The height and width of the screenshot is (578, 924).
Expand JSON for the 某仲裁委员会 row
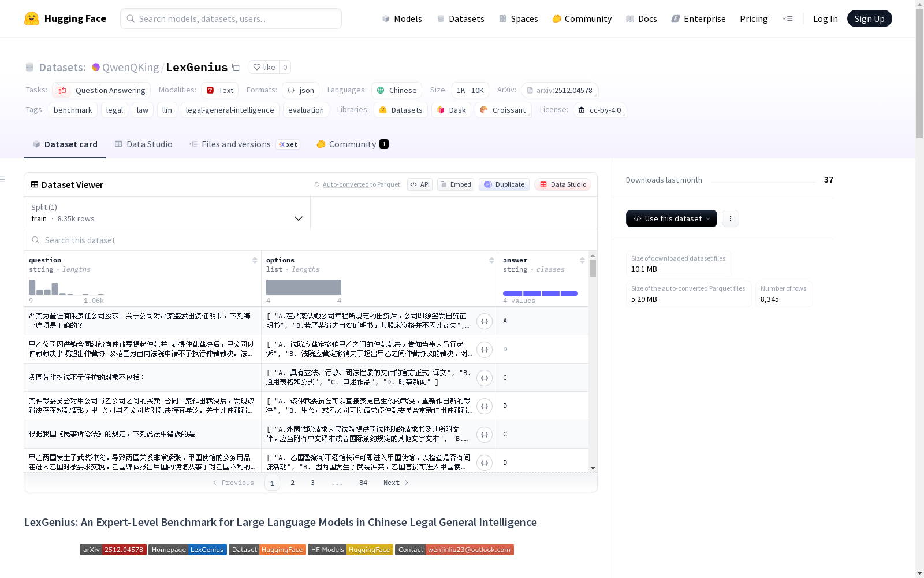pyautogui.click(x=485, y=406)
